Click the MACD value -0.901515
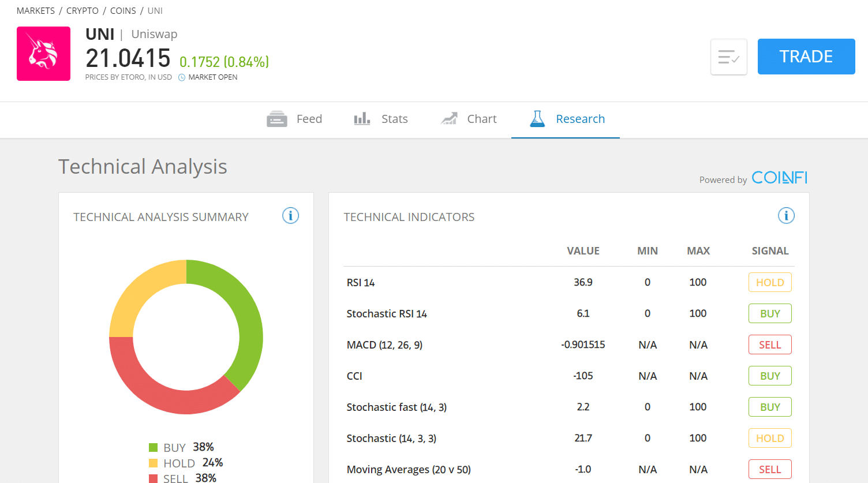 (x=583, y=345)
